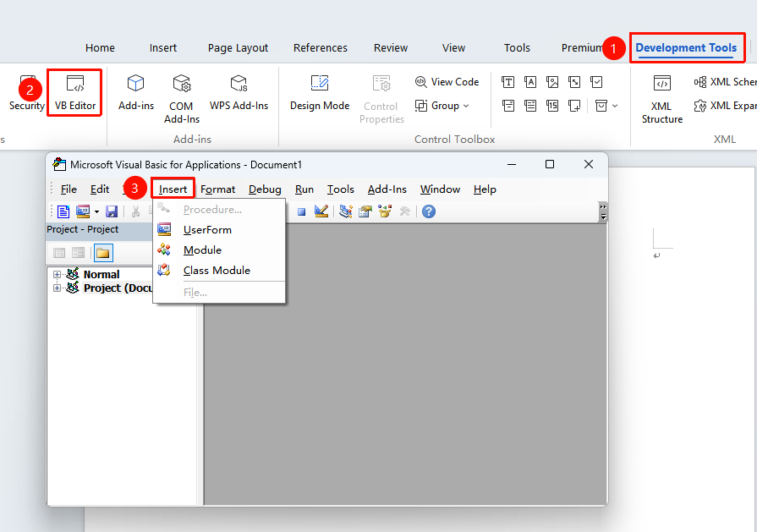This screenshot has height=532, width=757.
Task: Open the Development Tools ribbon tab
Action: coord(686,48)
